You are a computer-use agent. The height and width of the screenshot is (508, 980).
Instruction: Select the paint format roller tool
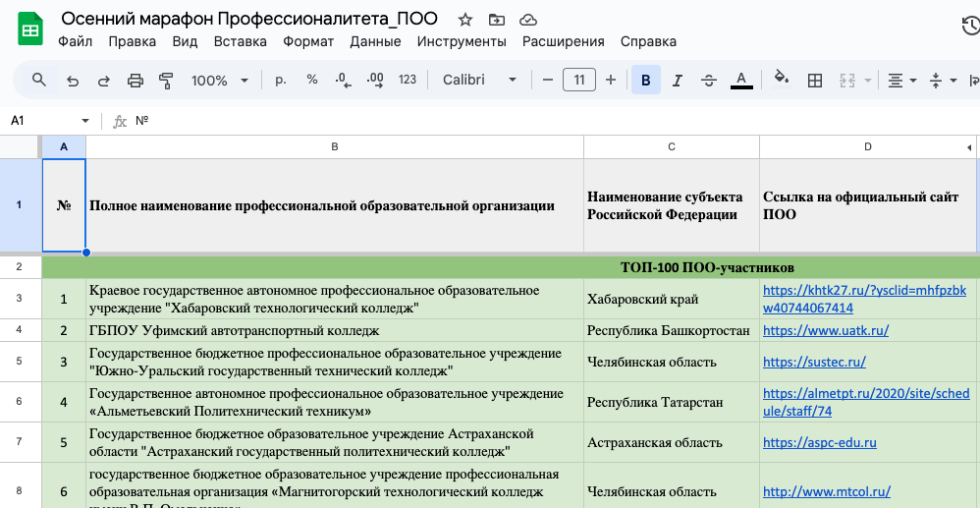[x=166, y=81]
